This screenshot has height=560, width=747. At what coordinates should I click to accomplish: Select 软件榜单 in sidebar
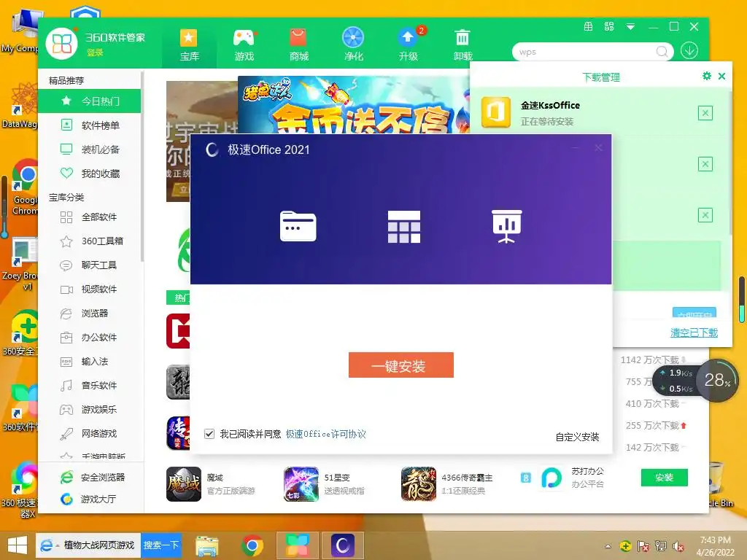90,125
